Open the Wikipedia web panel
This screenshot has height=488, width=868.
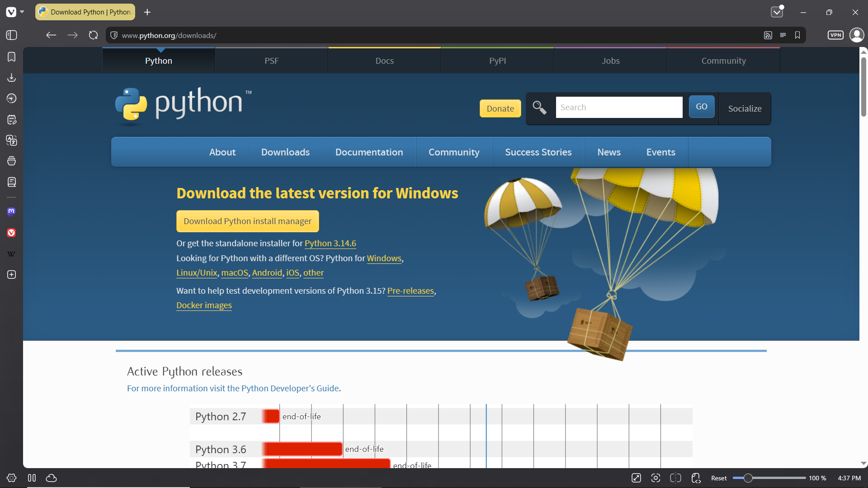pos(12,254)
